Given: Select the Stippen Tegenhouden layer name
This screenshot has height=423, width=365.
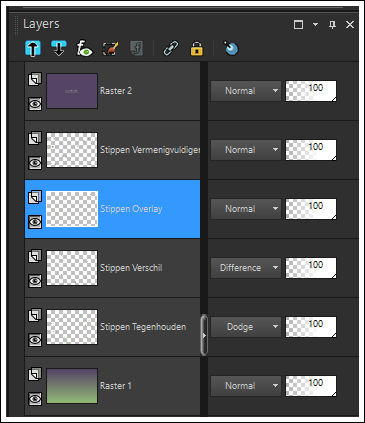Looking at the screenshot, I should [143, 327].
